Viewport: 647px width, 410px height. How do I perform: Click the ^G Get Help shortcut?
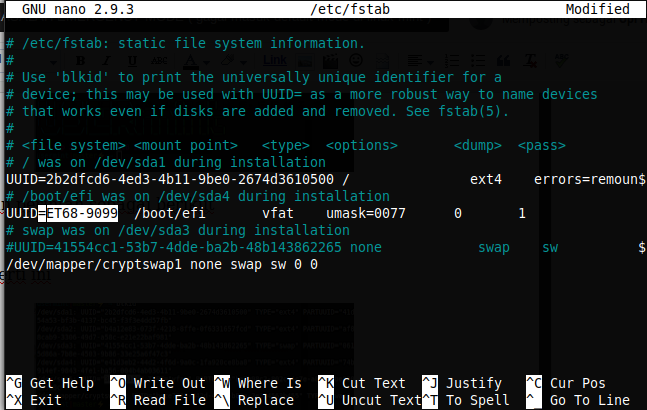tap(50, 383)
